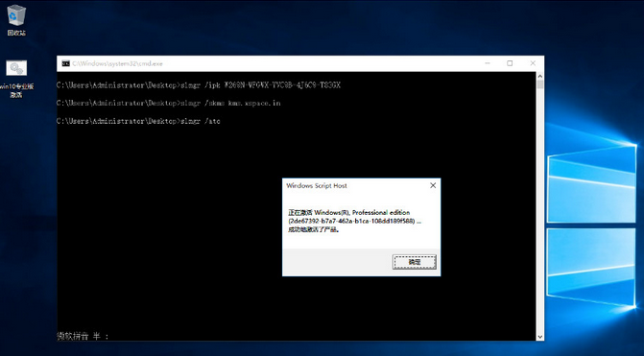Click the cmd scrollbar down arrow
The image size is (644, 356).
click(539, 337)
